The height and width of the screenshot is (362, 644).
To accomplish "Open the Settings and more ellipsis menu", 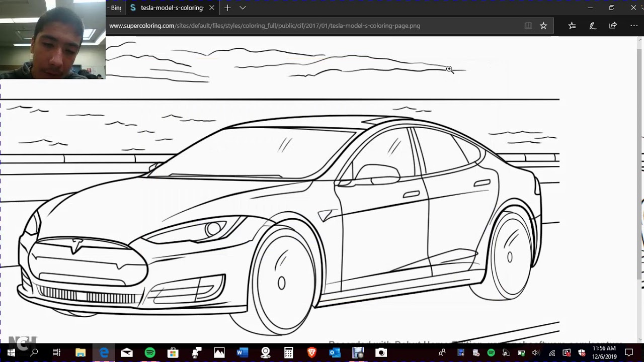I will tap(634, 26).
